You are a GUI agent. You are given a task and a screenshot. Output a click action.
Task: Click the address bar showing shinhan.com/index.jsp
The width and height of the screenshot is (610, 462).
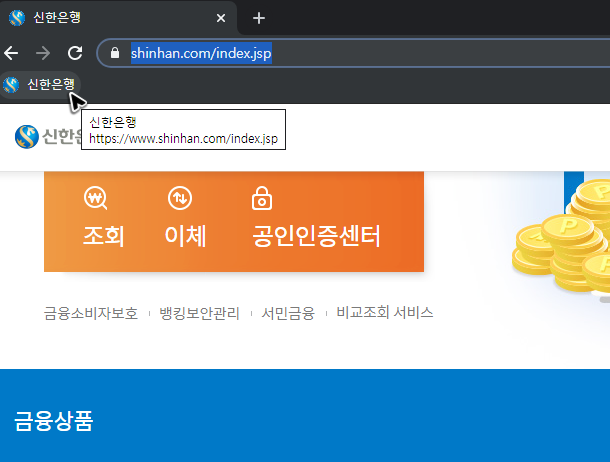353,53
